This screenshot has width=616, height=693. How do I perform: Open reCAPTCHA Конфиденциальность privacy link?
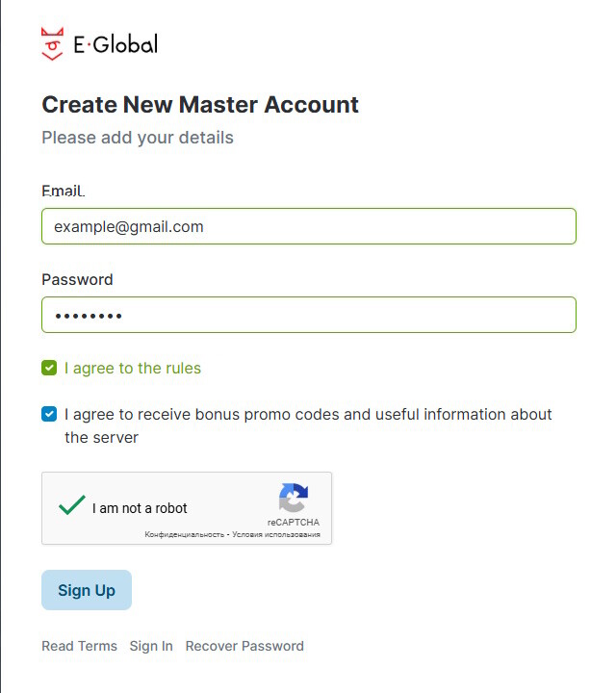click(184, 534)
